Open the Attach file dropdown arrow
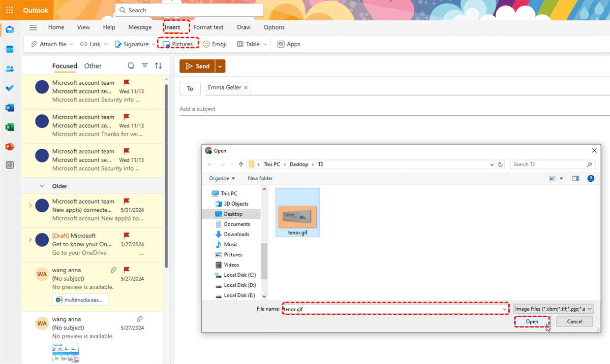 (x=72, y=44)
